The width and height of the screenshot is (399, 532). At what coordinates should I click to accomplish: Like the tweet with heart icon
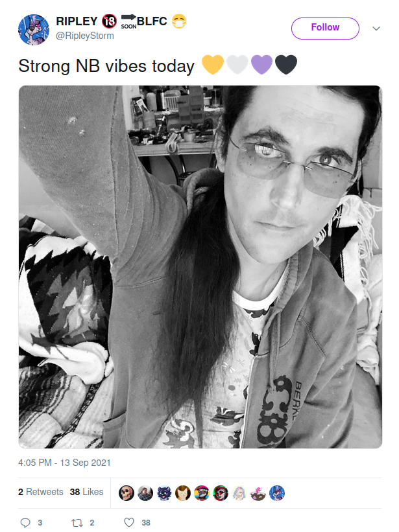[x=129, y=522]
